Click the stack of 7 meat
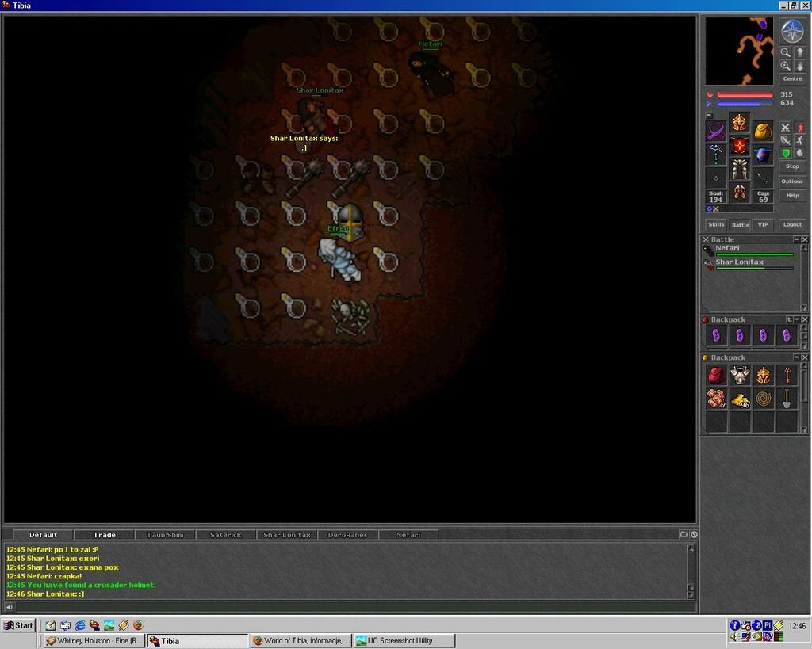The width and height of the screenshot is (812, 649). coord(716,399)
